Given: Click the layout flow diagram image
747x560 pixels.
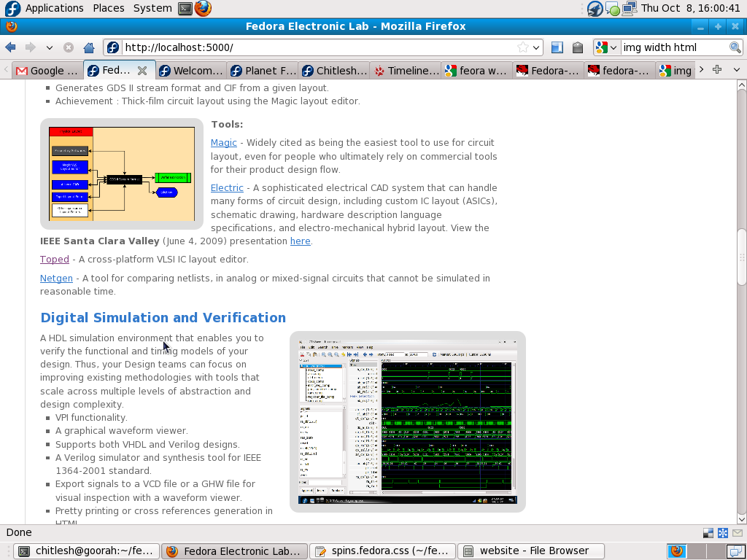Looking at the screenshot, I should coord(122,174).
